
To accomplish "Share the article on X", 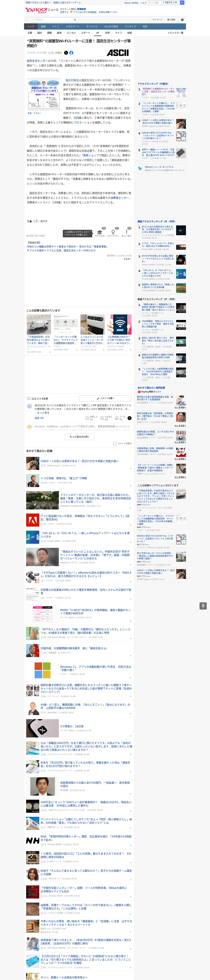I will pyautogui.click(x=66, y=53).
